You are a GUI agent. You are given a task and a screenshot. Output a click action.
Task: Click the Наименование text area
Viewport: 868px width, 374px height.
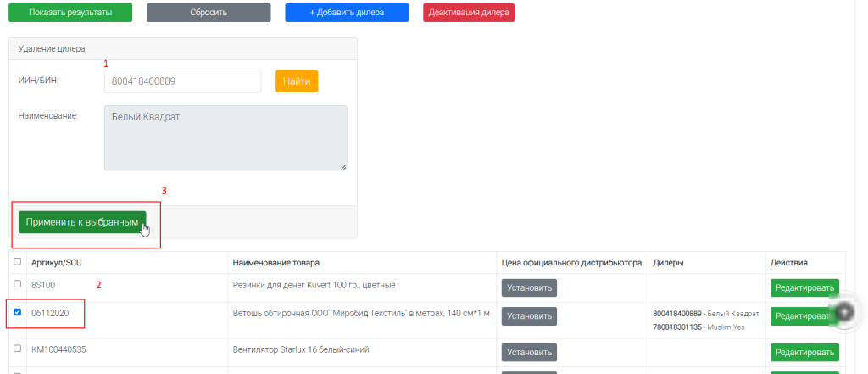pyautogui.click(x=225, y=137)
